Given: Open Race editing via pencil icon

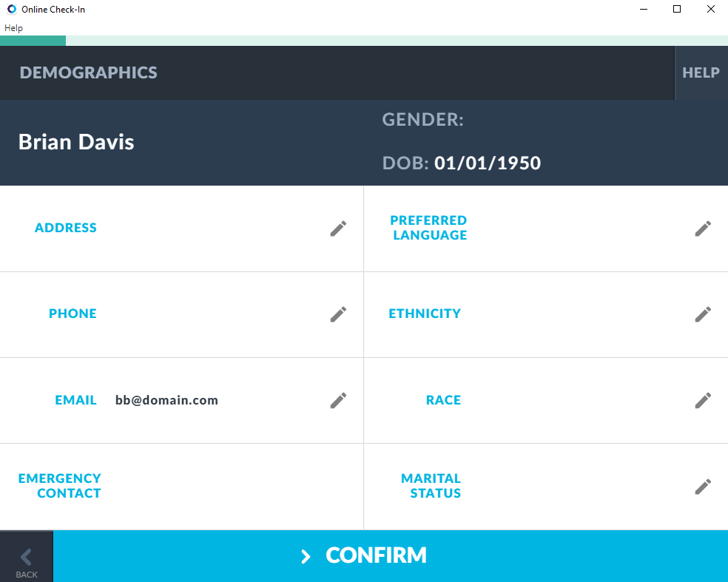Looking at the screenshot, I should (703, 400).
